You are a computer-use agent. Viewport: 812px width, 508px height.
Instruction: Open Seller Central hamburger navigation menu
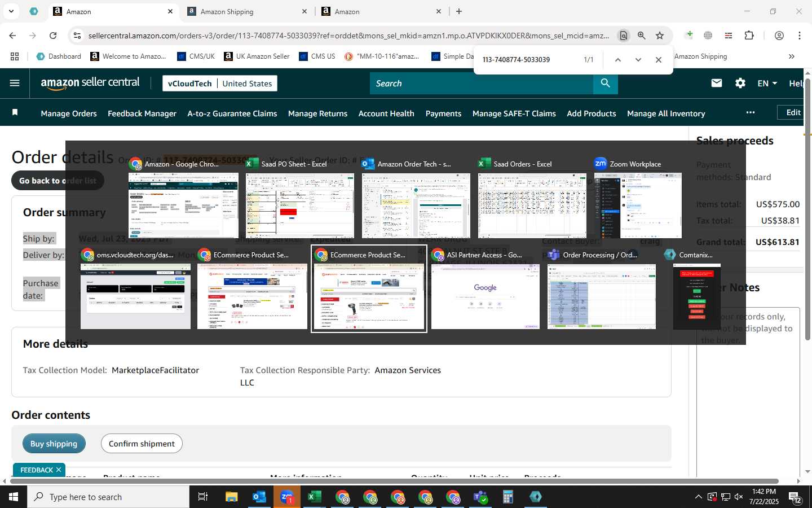(x=15, y=83)
